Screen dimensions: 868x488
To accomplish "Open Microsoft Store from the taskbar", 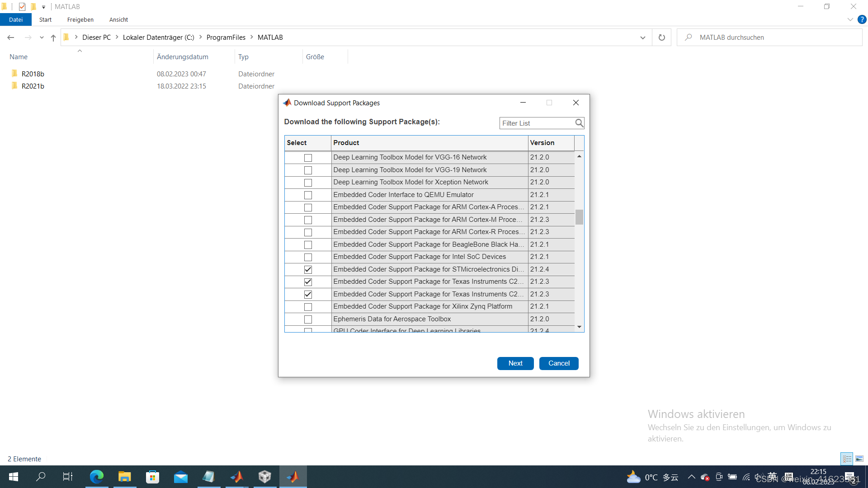I will point(152,477).
